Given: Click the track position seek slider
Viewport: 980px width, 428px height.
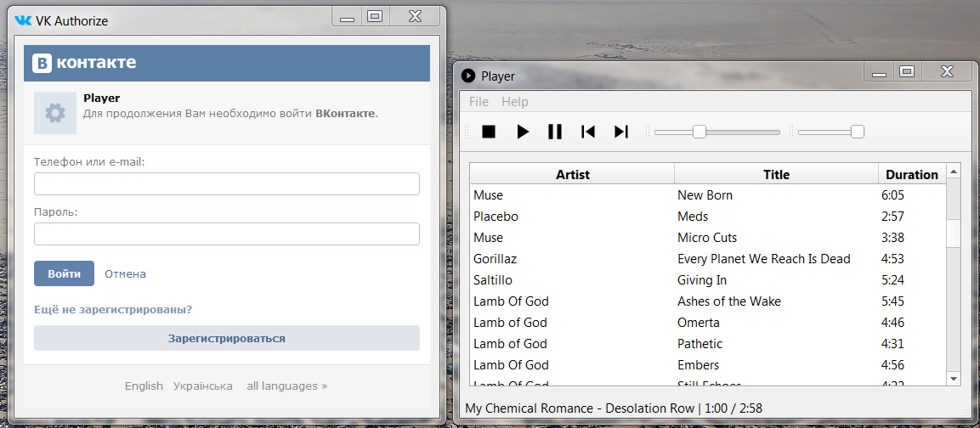Looking at the screenshot, I should point(717,132).
